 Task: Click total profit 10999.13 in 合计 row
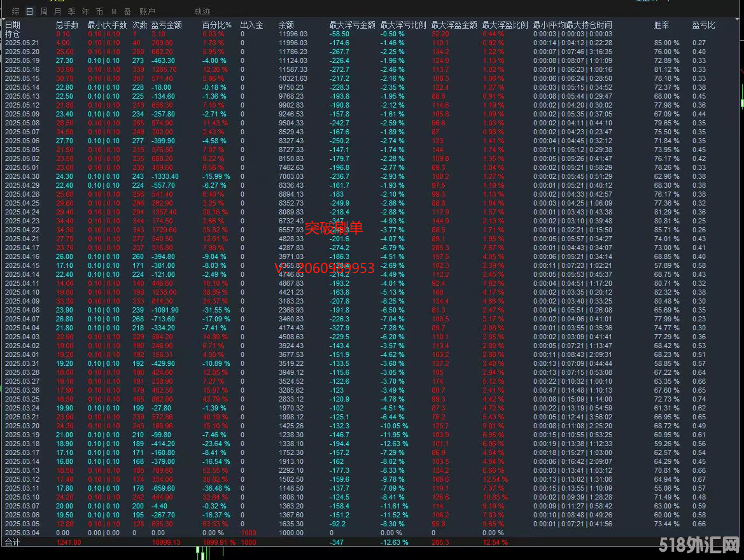click(165, 542)
